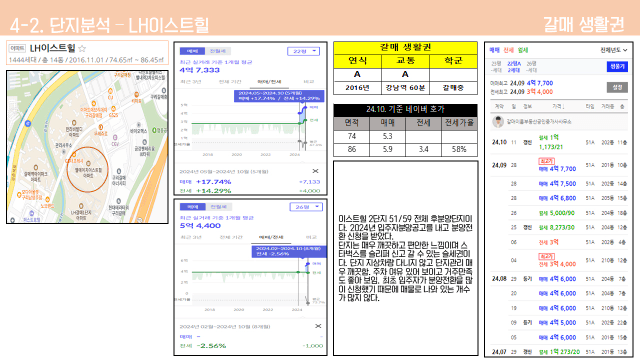Click the 5.3 매매 cell in the 74 row

(x=387, y=137)
